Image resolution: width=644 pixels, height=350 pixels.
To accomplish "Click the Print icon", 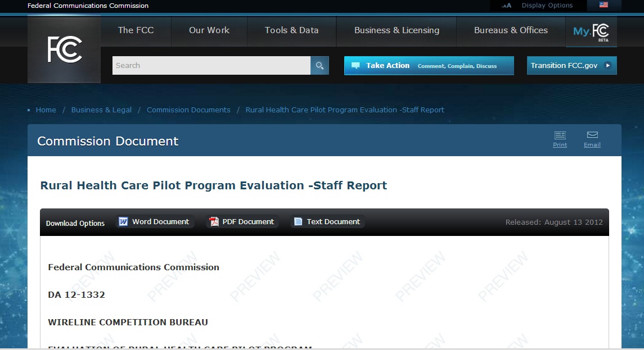I will [x=560, y=135].
